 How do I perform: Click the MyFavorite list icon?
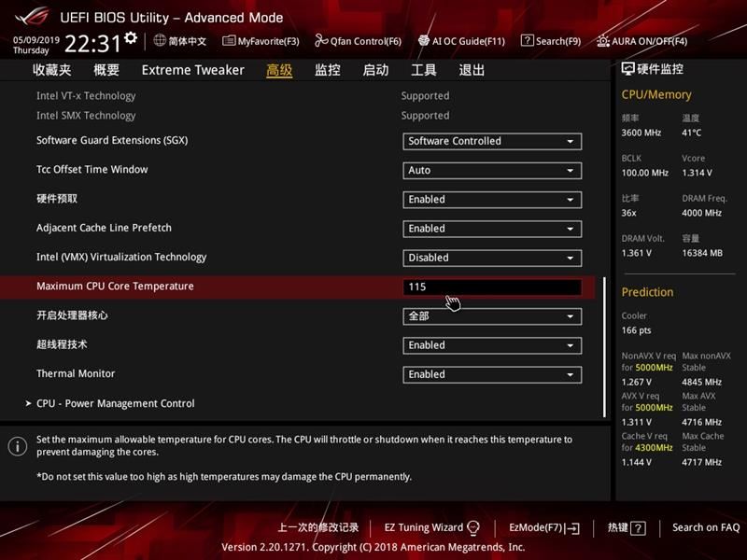pos(229,40)
